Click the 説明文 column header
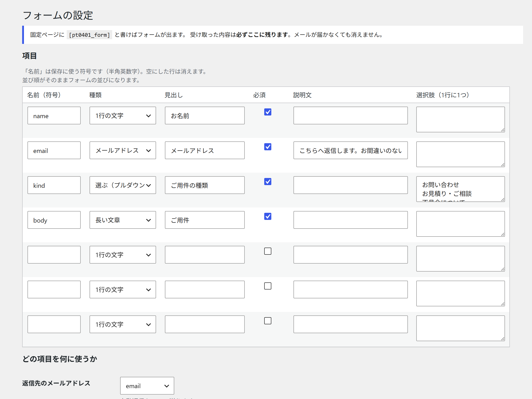532x399 pixels. click(302, 95)
